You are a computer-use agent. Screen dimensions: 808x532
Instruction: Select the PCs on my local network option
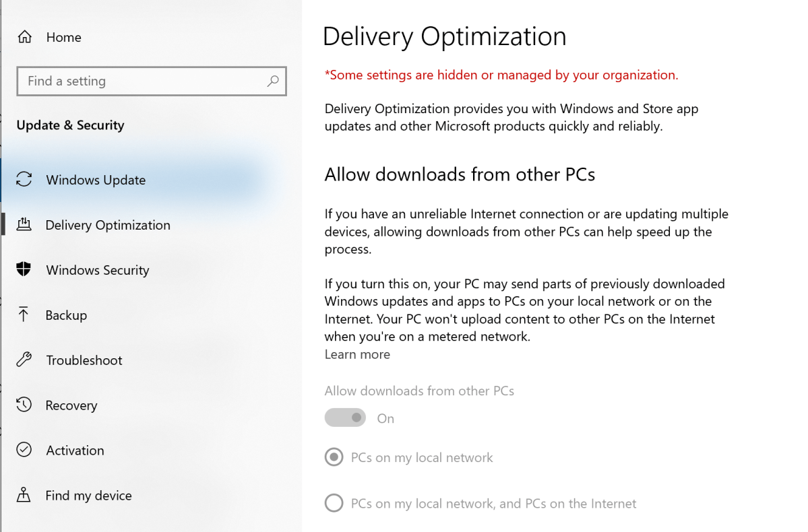[x=334, y=457]
